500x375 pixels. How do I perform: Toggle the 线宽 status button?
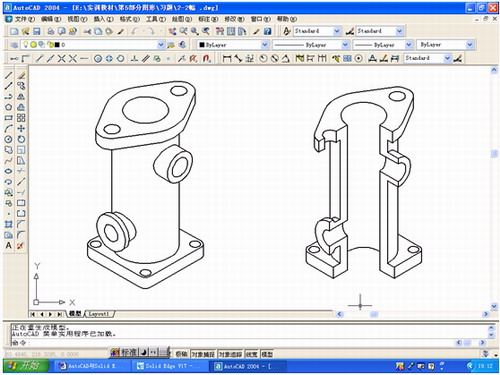click(x=252, y=354)
